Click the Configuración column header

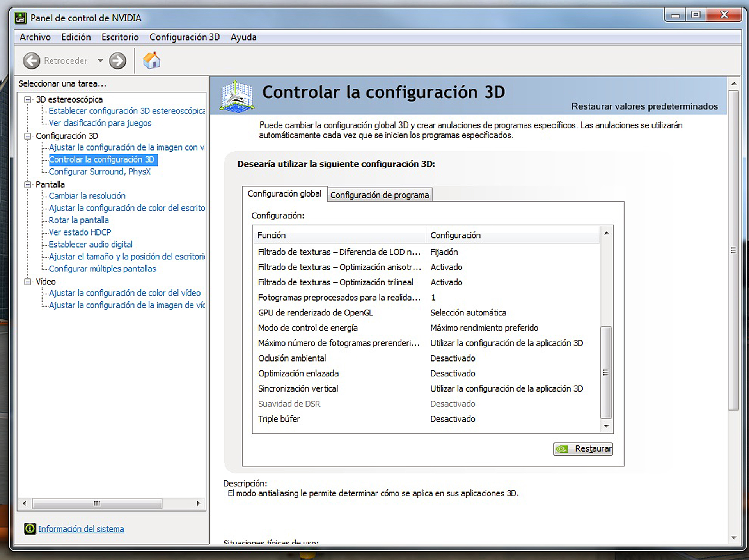click(513, 235)
